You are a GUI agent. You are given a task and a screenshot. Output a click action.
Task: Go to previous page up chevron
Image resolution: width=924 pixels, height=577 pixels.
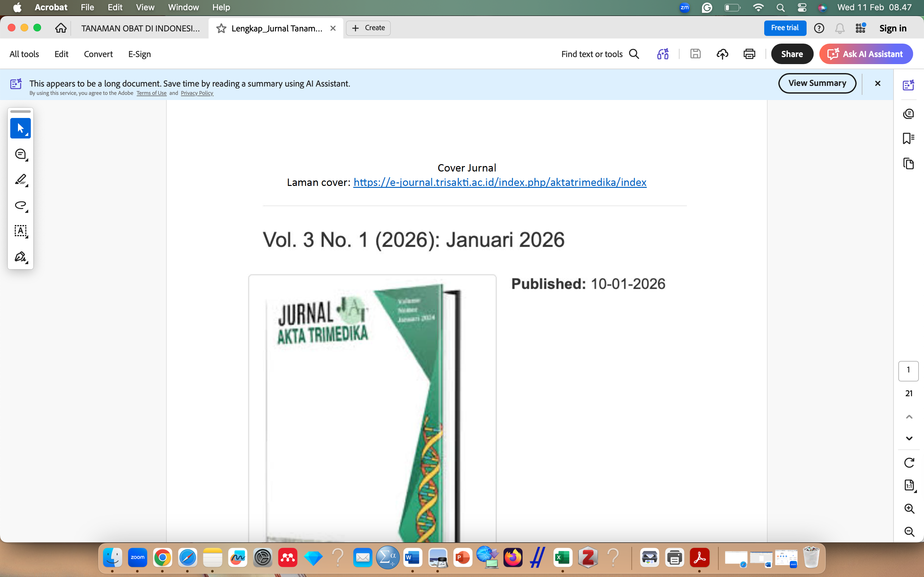coord(909,417)
